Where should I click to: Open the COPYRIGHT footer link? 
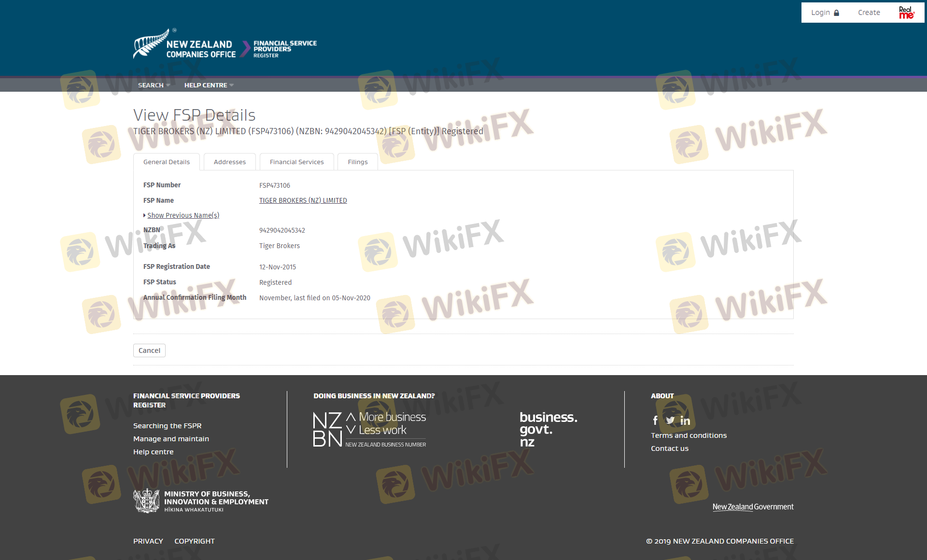195,541
